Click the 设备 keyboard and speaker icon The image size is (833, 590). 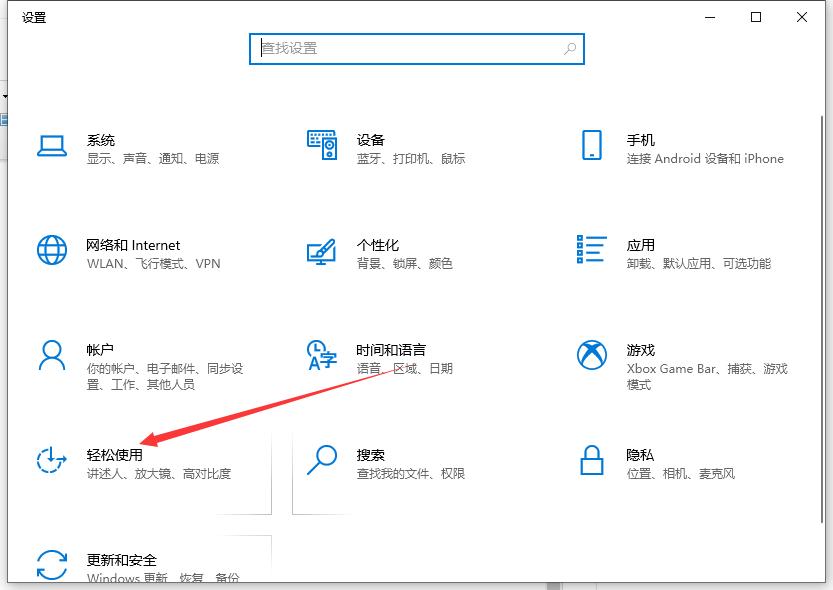[322, 144]
